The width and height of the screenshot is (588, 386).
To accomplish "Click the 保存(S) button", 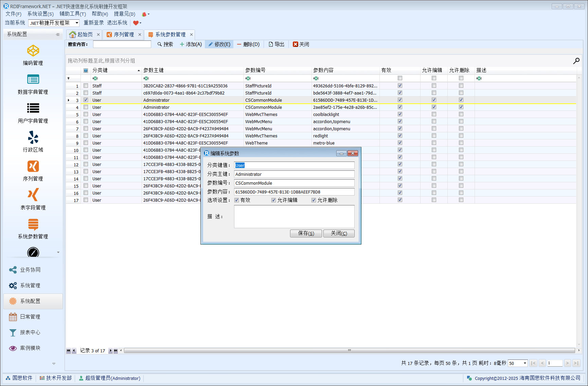I will (x=306, y=233).
